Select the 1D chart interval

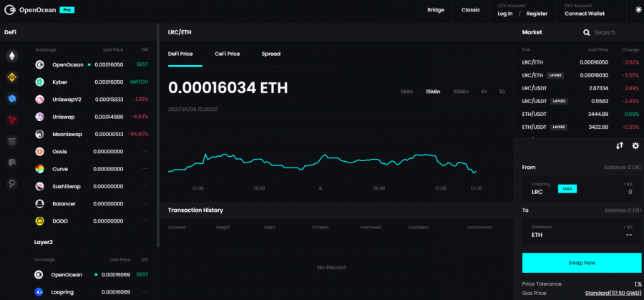pos(502,92)
